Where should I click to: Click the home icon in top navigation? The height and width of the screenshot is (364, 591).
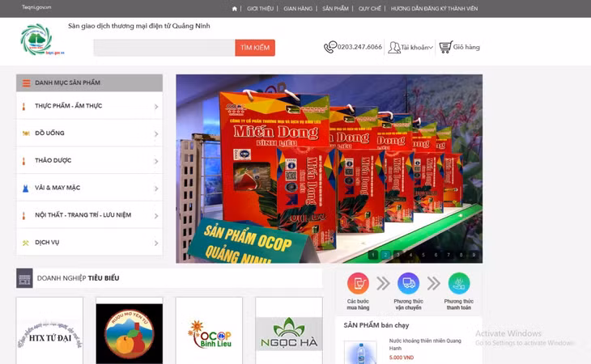235,9
